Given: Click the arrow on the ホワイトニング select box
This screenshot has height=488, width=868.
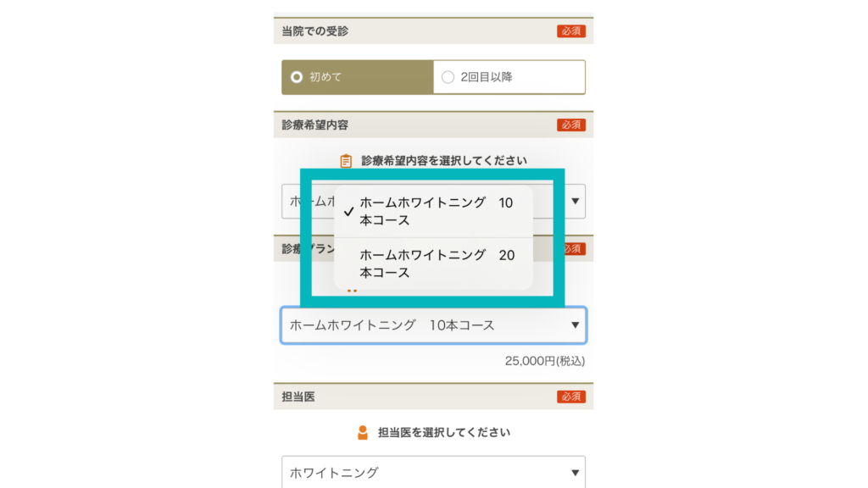Looking at the screenshot, I should point(576,473).
